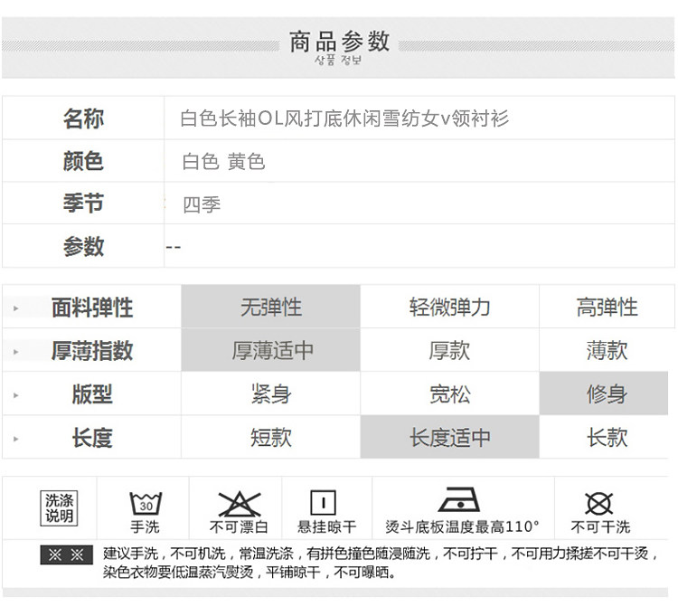Screen dimensions: 678x616
Task: Click the dark snowflake symbols badge
Action: pyautogui.click(x=67, y=555)
